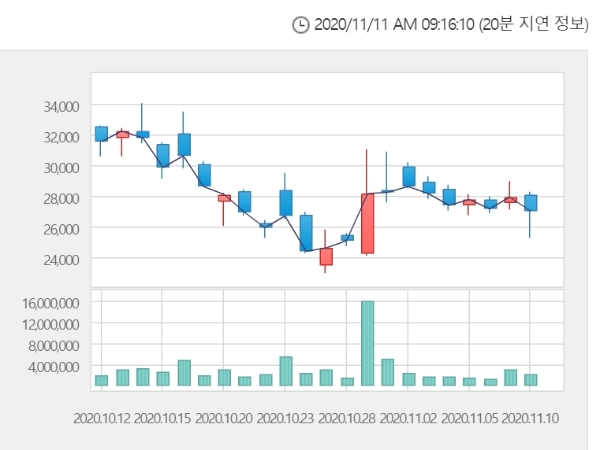600x450 pixels.
Task: Select the last candlestick on 2020.11.10
Action: point(530,203)
